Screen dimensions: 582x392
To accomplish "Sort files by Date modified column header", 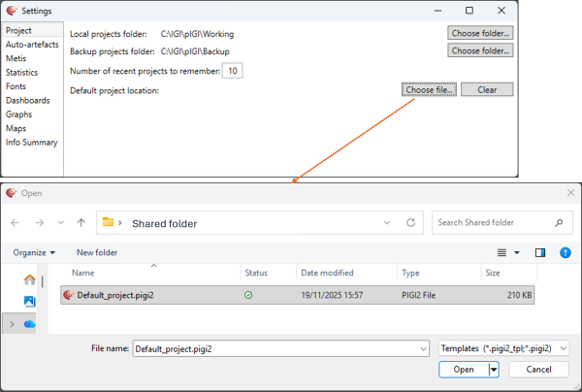I will (327, 274).
